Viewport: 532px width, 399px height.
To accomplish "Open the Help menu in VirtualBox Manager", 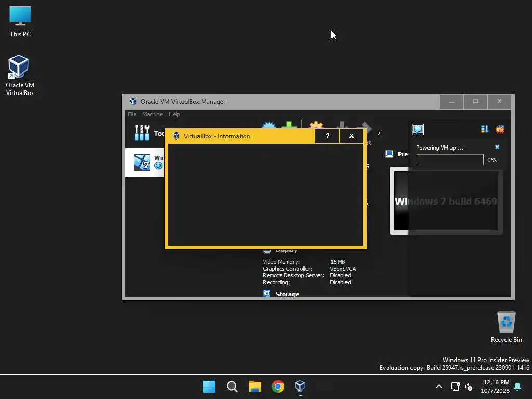I will click(x=175, y=114).
